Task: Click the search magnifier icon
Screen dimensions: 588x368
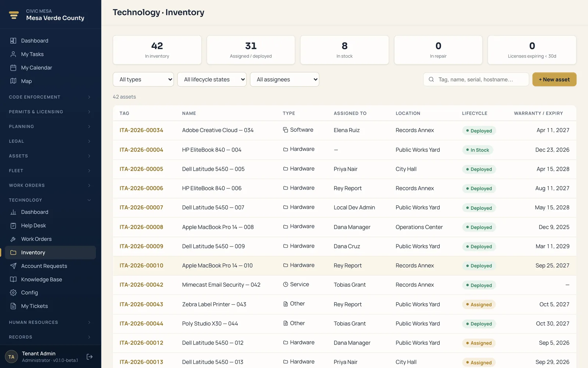Action: click(431, 79)
